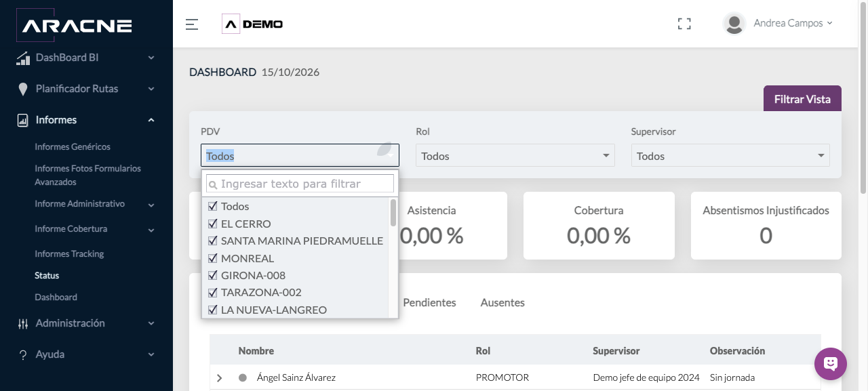This screenshot has width=868, height=391.
Task: Click the PROMOTOR role cell
Action: coord(502,377)
